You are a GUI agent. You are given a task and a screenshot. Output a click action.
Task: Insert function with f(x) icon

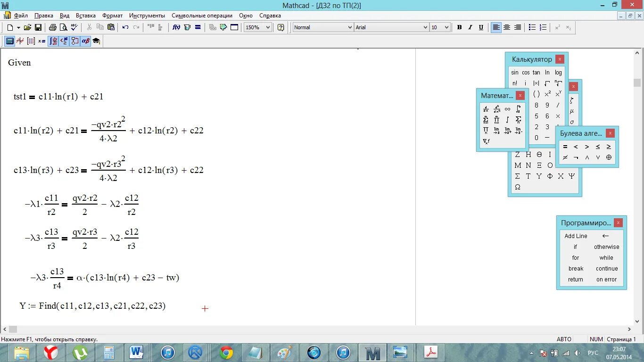(176, 27)
